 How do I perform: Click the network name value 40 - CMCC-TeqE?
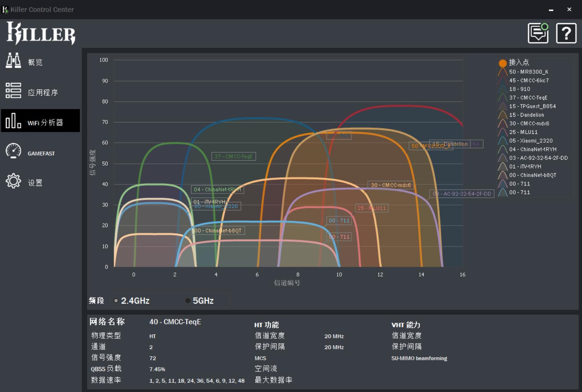tap(175, 322)
